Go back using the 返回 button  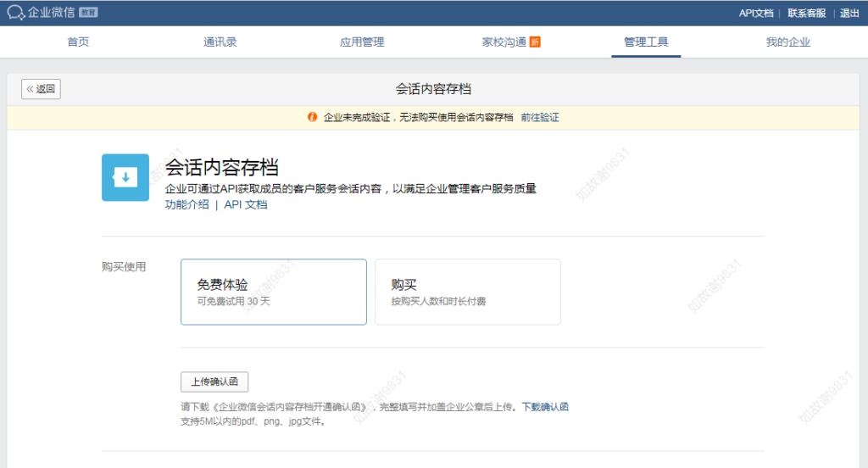pyautogui.click(x=41, y=89)
